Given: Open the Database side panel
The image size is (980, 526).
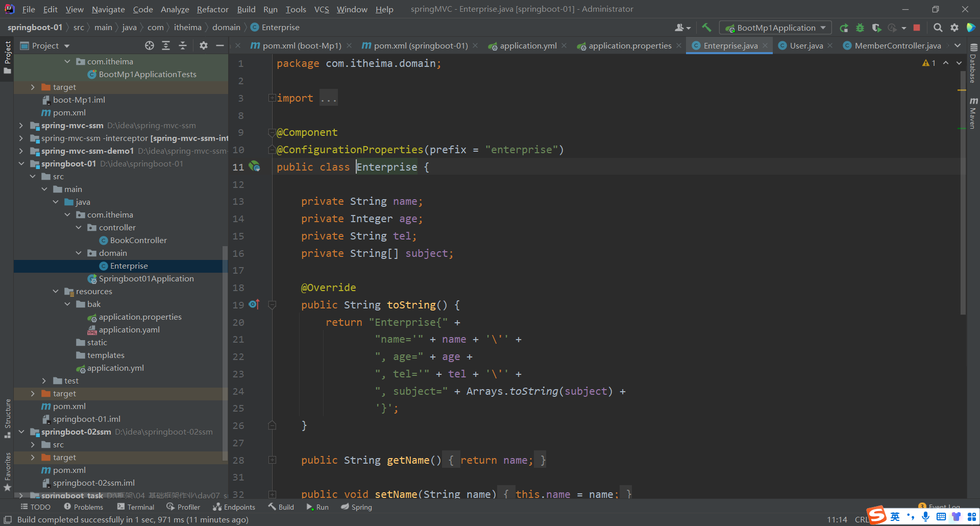Looking at the screenshot, I should tap(973, 63).
